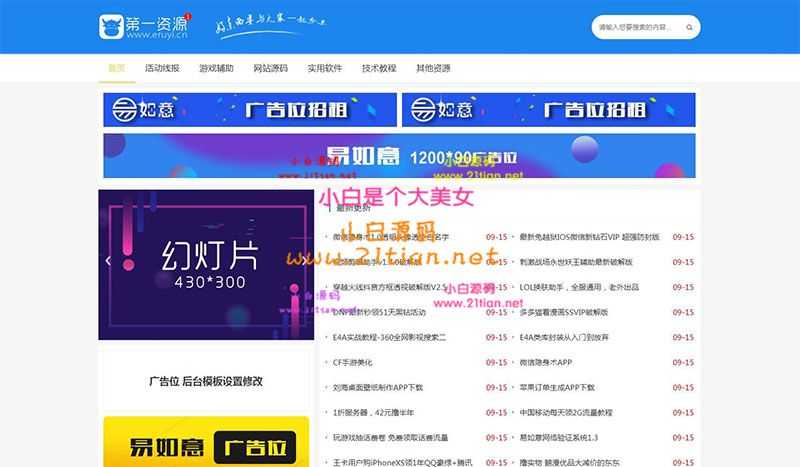The height and width of the screenshot is (467, 800).
Task: Click the 易如意 1200*90 广告位 banner
Action: (x=399, y=156)
